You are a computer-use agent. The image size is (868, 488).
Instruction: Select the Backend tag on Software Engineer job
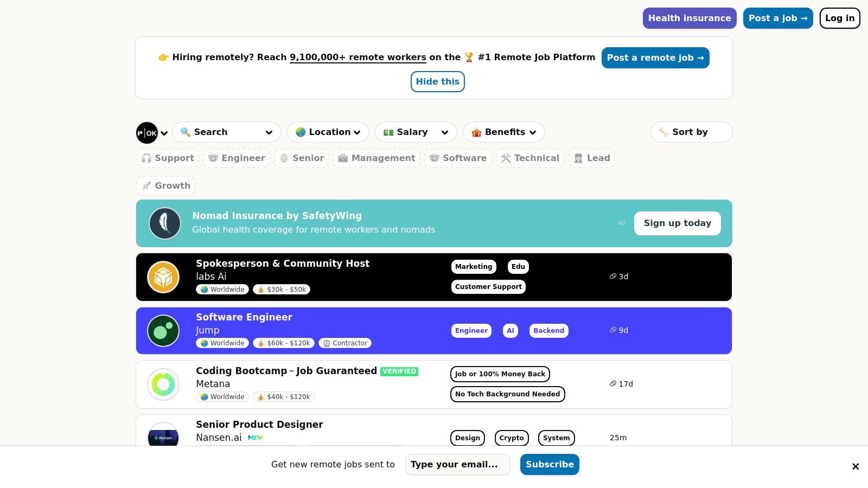click(548, 331)
